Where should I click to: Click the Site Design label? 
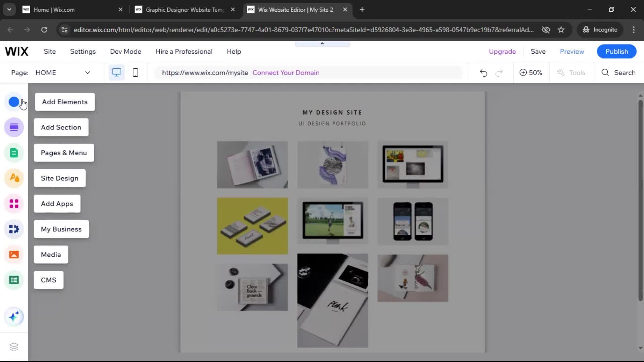click(60, 178)
